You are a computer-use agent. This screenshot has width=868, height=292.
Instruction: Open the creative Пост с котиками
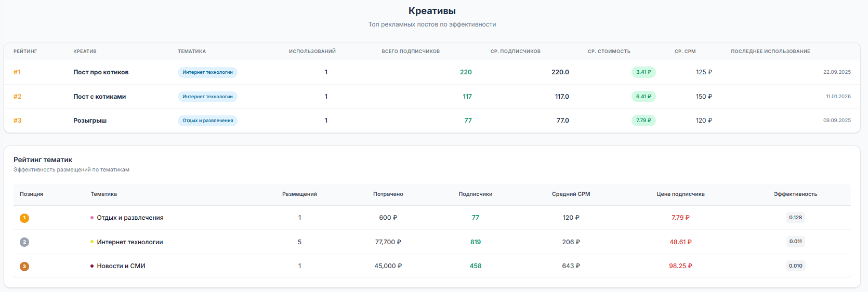click(x=99, y=97)
